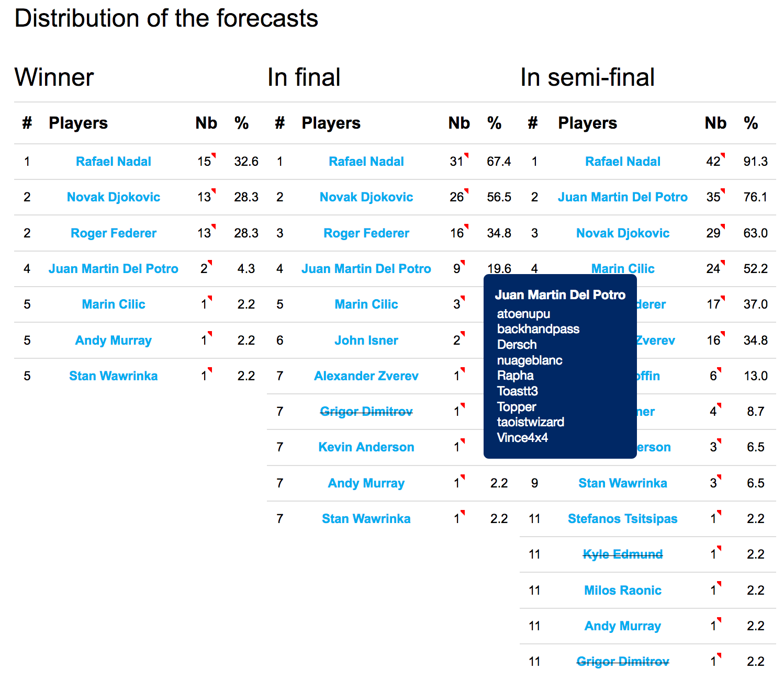Open Juan Martin Del Potro in semi-final table

[623, 197]
